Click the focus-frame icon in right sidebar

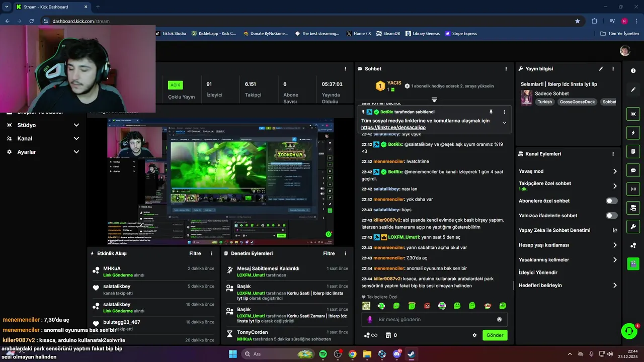click(x=633, y=114)
